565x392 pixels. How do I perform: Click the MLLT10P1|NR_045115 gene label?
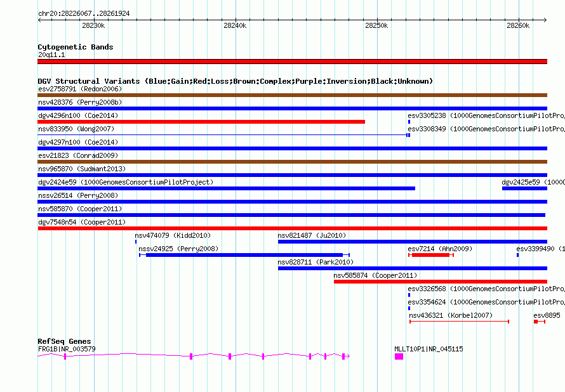coord(429,349)
